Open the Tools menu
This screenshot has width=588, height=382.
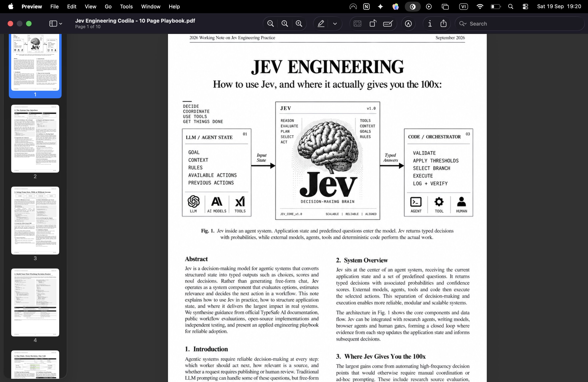click(126, 7)
